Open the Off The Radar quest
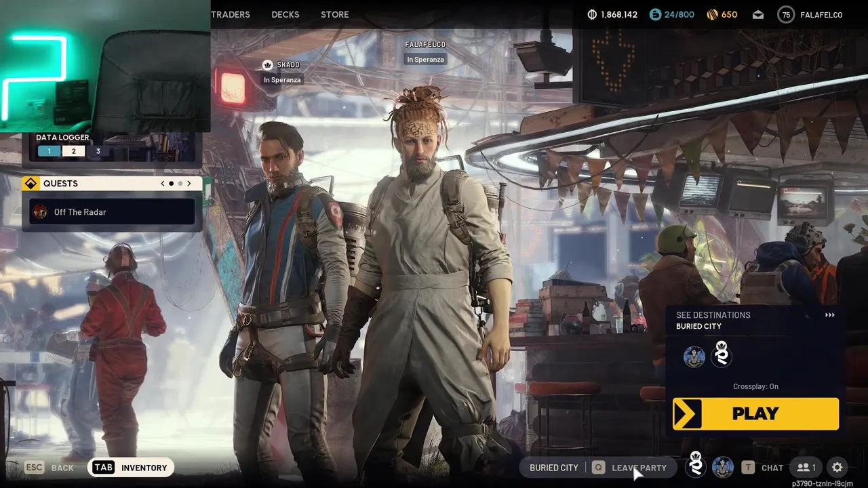 pyautogui.click(x=112, y=212)
